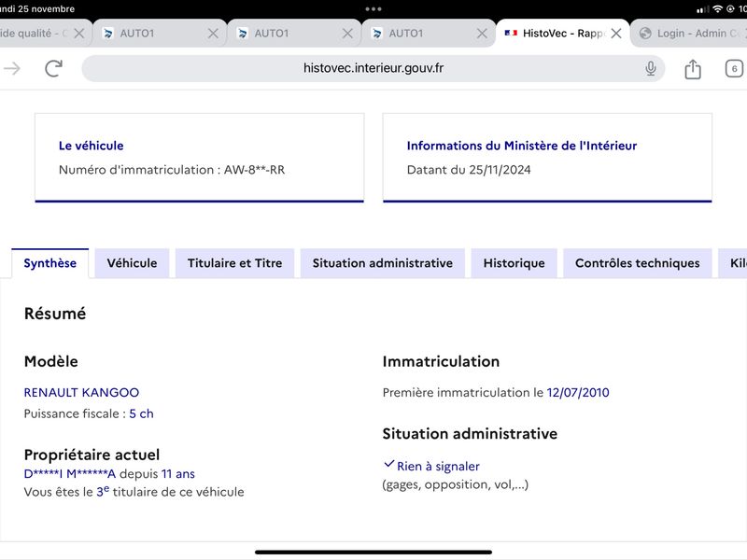Tap the microphone icon in the address bar
The image size is (747, 560).
(x=650, y=68)
